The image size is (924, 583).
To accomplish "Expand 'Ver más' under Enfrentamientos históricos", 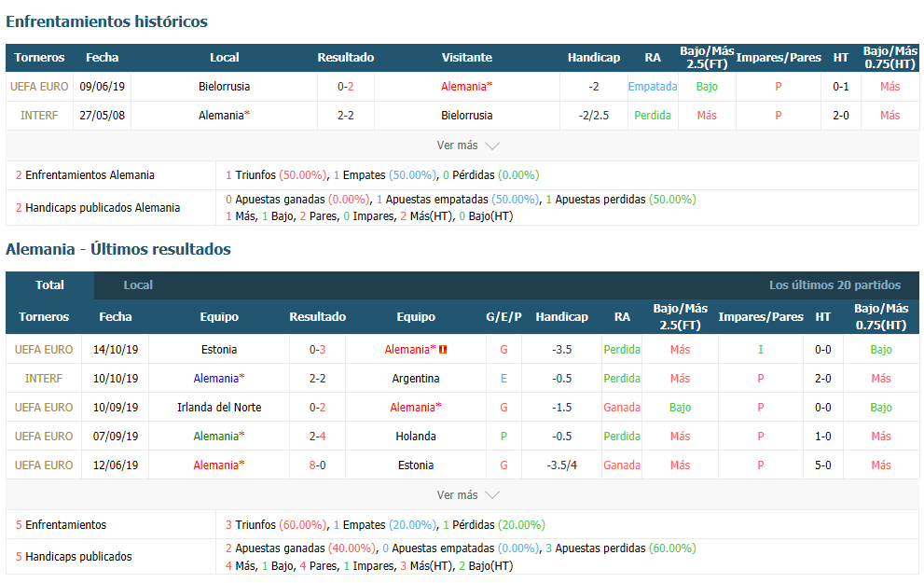I will click(468, 146).
